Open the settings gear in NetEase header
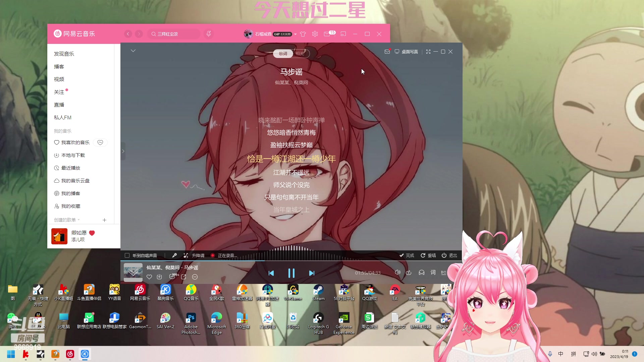 pos(315,34)
